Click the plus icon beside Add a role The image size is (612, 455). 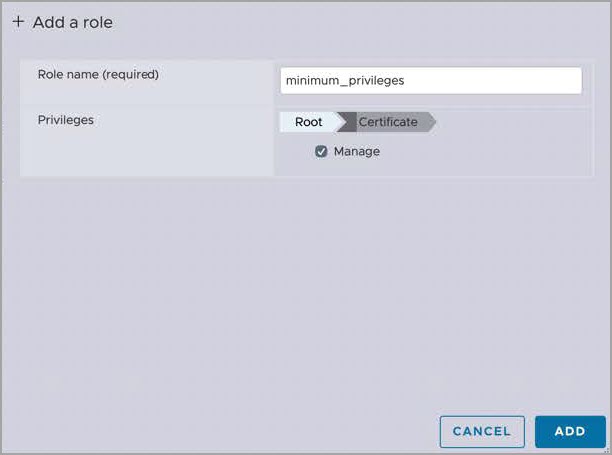pyautogui.click(x=18, y=22)
